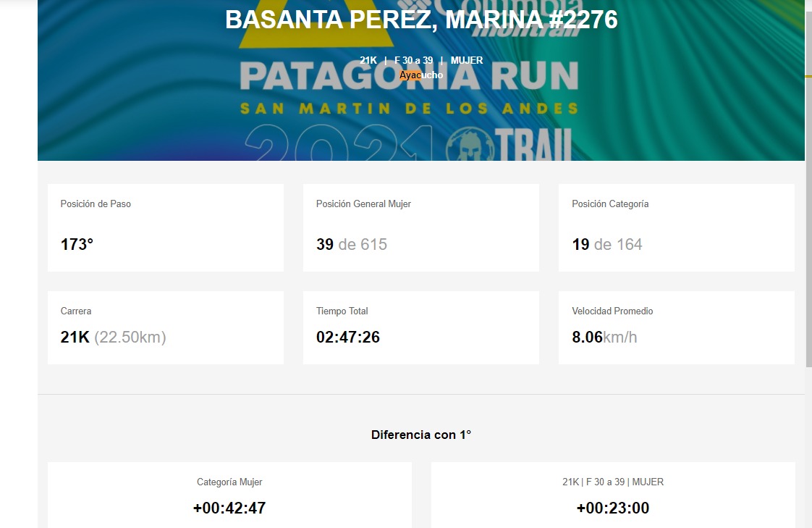Viewport: 812px width, 528px height.
Task: Click the 21K distance label under the name
Action: point(368,61)
